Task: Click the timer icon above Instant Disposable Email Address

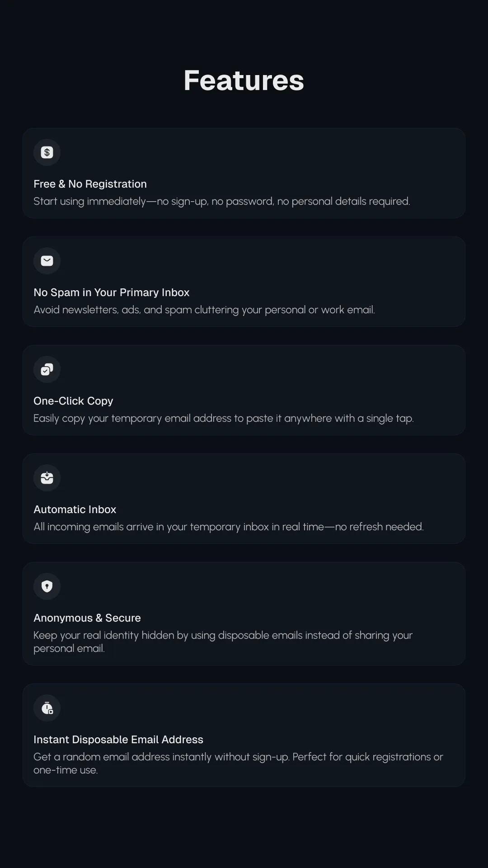Action: [x=47, y=708]
